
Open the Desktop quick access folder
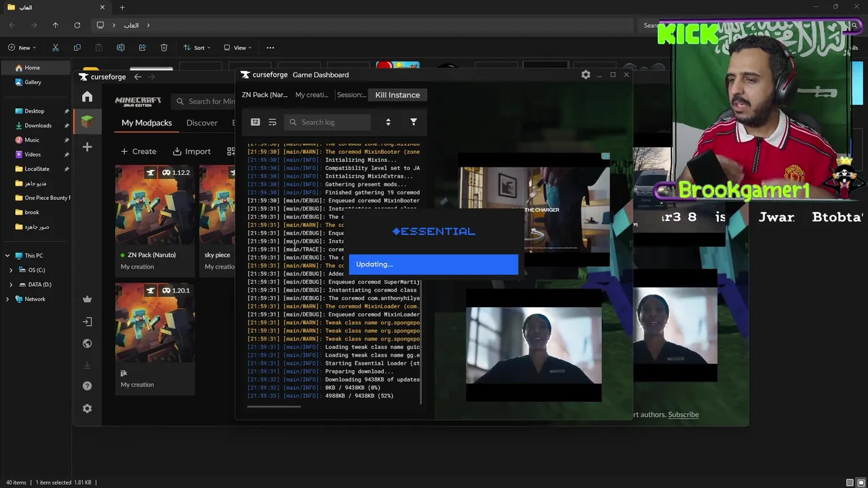point(34,111)
